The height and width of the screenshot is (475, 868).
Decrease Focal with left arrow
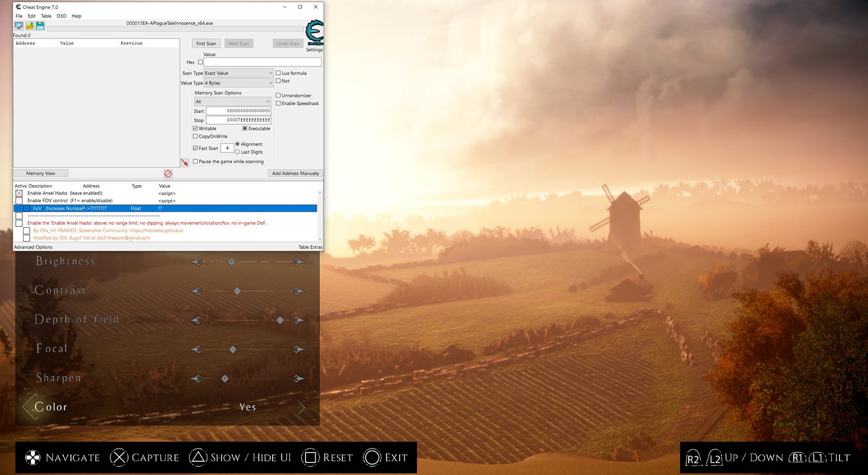pos(197,349)
